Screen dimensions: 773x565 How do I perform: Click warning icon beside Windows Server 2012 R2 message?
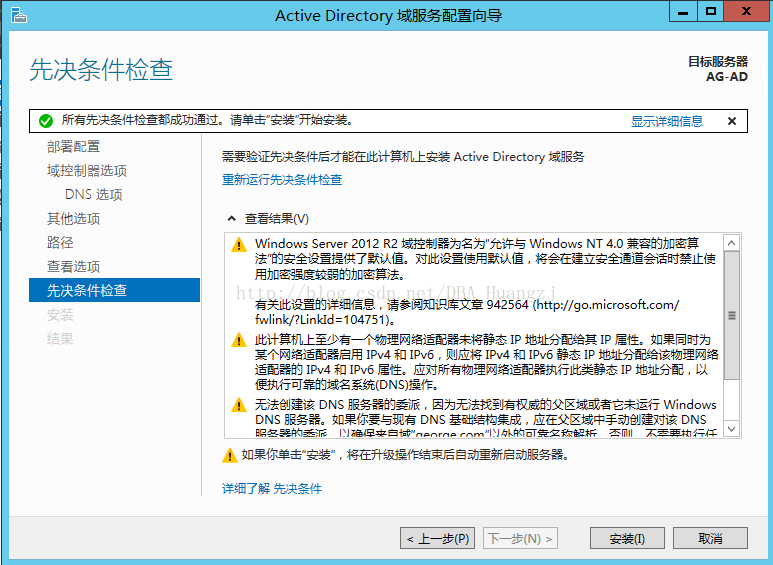[239, 245]
